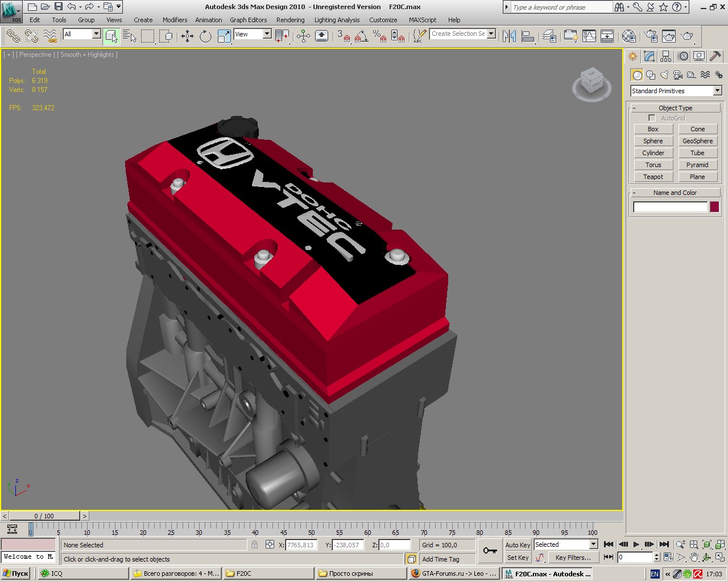The height and width of the screenshot is (582, 728).
Task: Toggle Spinner Snap
Action: click(398, 36)
